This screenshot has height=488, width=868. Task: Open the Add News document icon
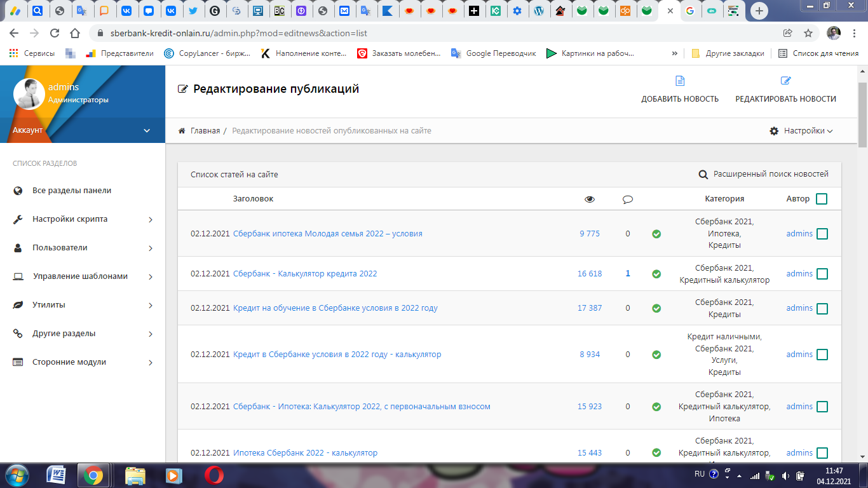click(x=680, y=81)
